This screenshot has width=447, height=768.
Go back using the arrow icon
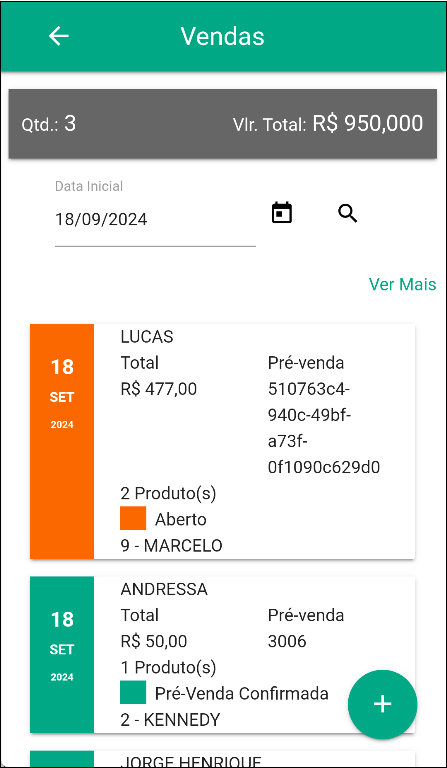pyautogui.click(x=59, y=36)
